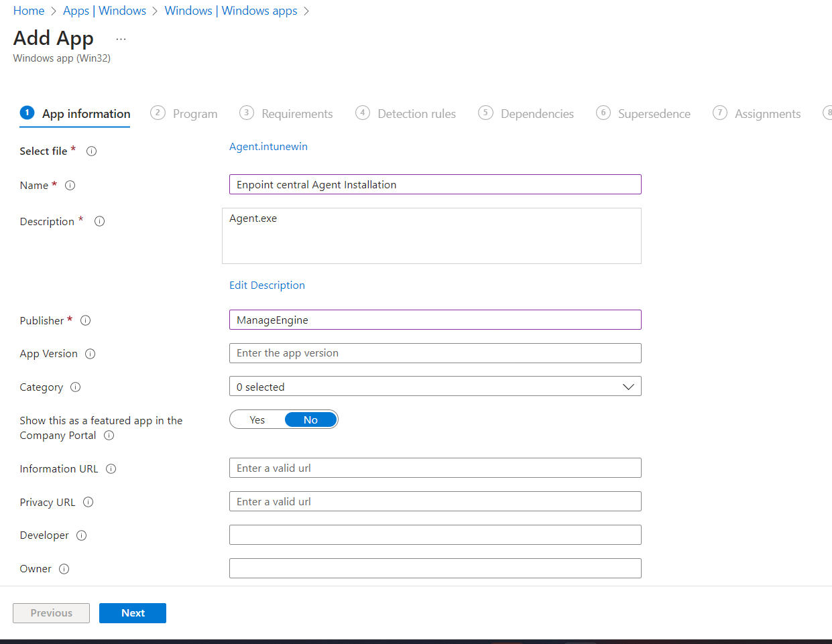Click the Next button
Screen dimensions: 832x644
click(133, 613)
